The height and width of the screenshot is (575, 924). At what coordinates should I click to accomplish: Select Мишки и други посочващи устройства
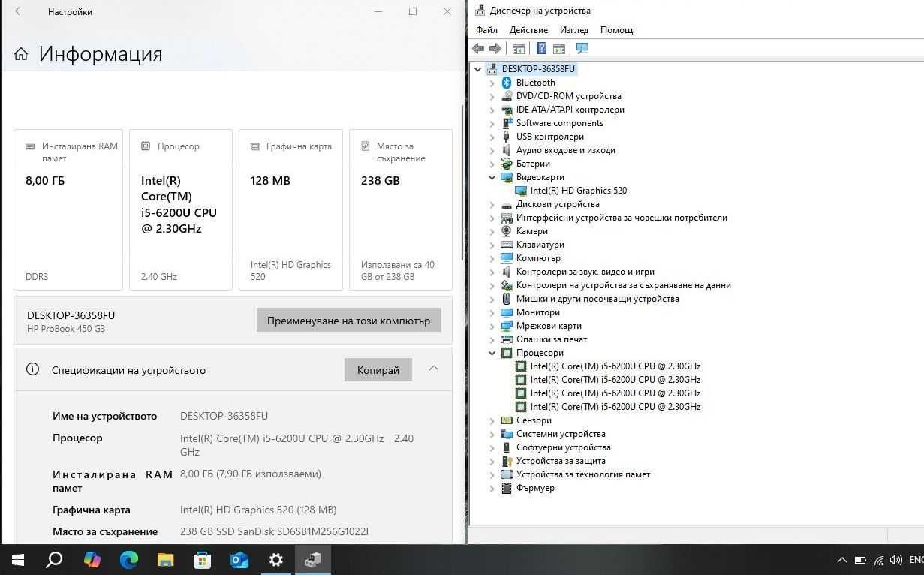tap(597, 299)
